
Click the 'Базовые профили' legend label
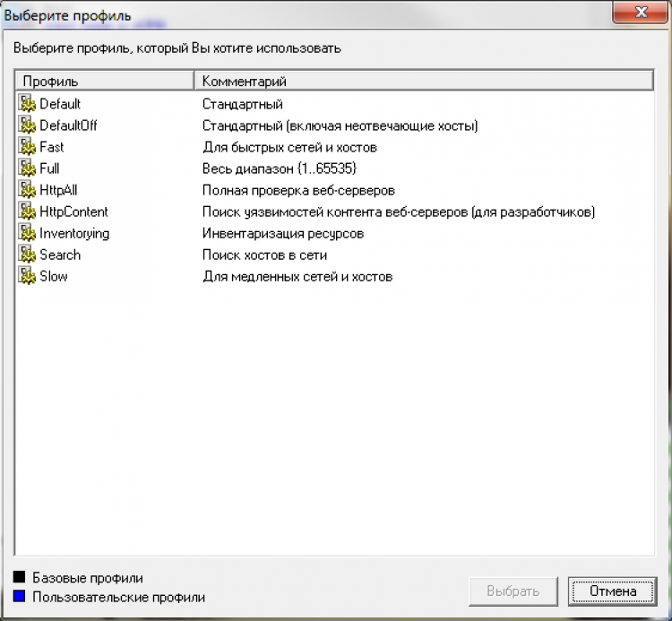click(x=88, y=578)
